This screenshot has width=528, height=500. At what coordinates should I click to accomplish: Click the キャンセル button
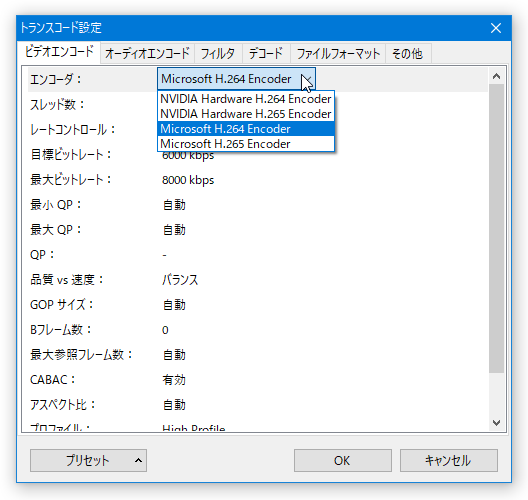(x=449, y=460)
